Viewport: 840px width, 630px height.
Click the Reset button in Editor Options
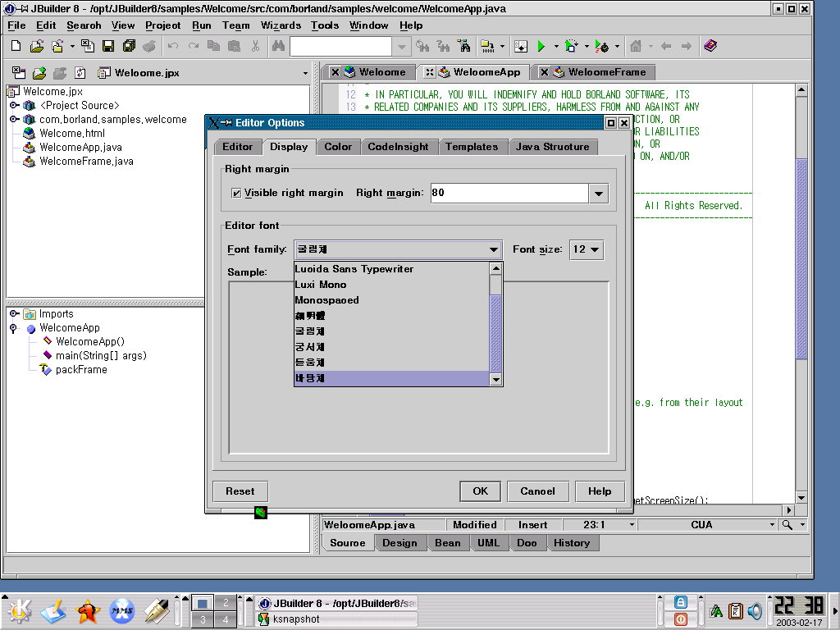[x=240, y=491]
